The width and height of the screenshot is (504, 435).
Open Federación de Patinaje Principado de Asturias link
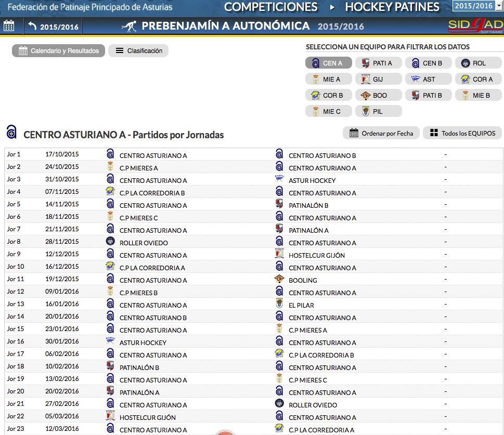(x=90, y=7)
